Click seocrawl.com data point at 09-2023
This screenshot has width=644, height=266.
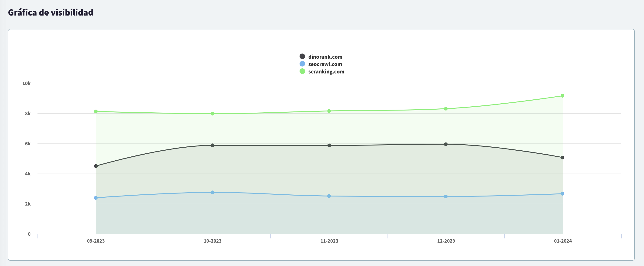click(96, 198)
